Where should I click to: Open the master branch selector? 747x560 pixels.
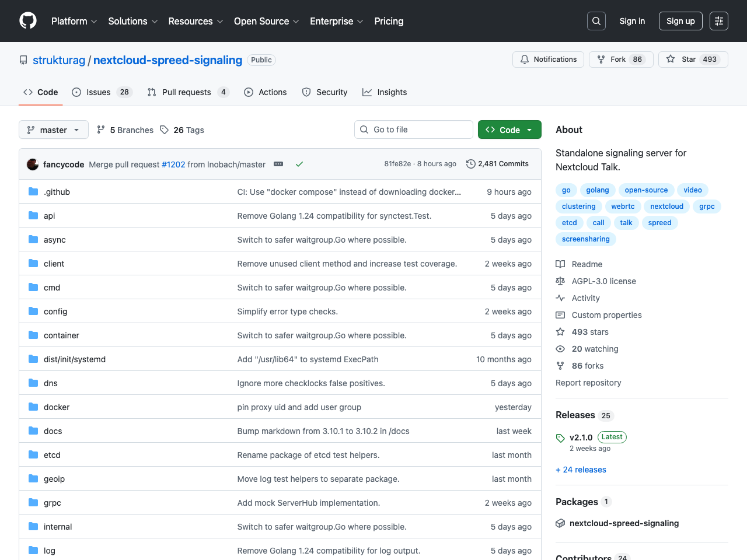53,129
